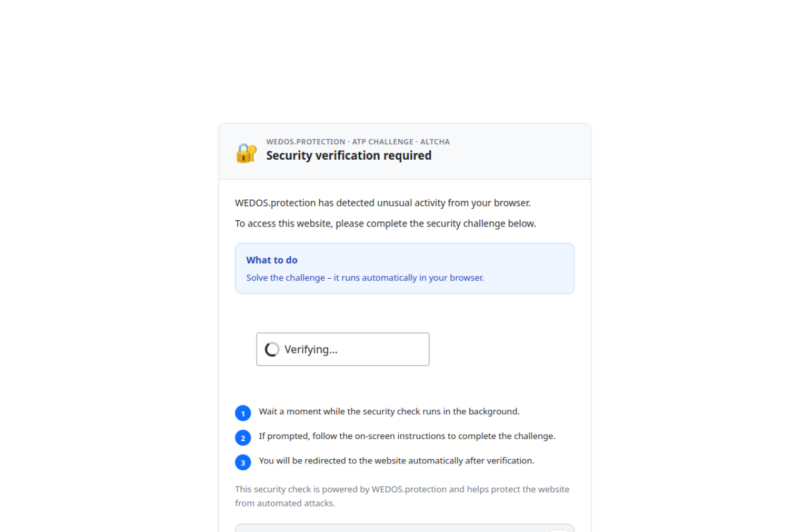Click the blue step 1 badge
799x532 pixels.
coord(243,414)
